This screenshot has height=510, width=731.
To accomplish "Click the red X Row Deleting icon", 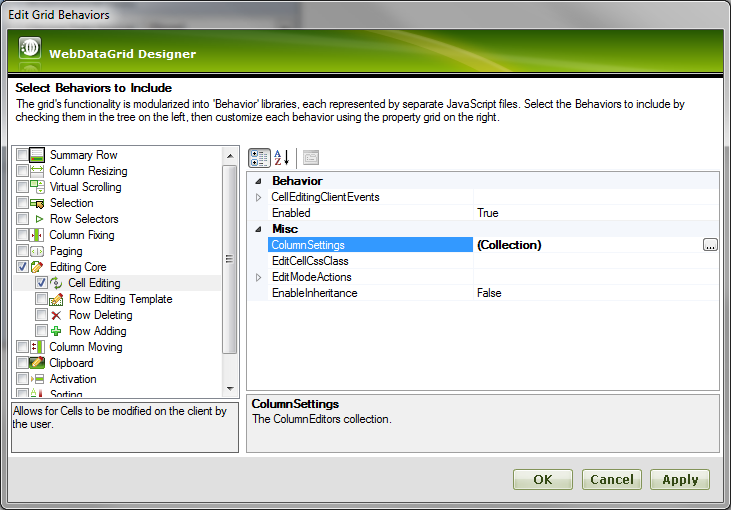I will (56, 315).
